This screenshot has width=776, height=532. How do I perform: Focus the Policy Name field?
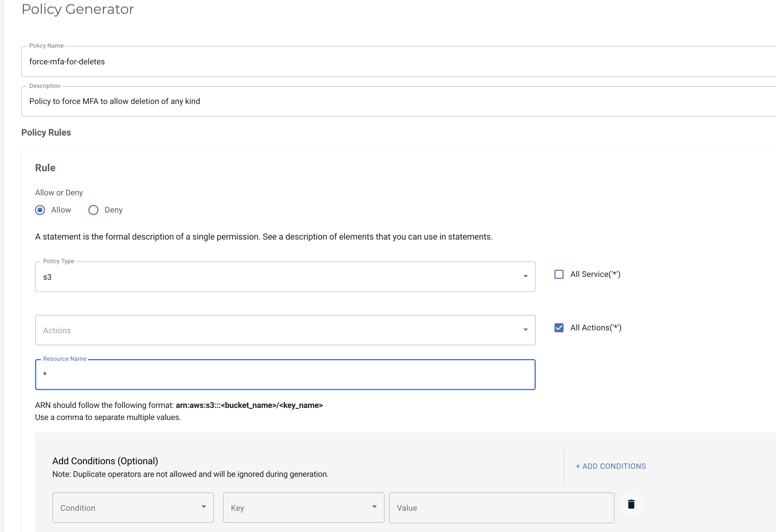pyautogui.click(x=399, y=62)
